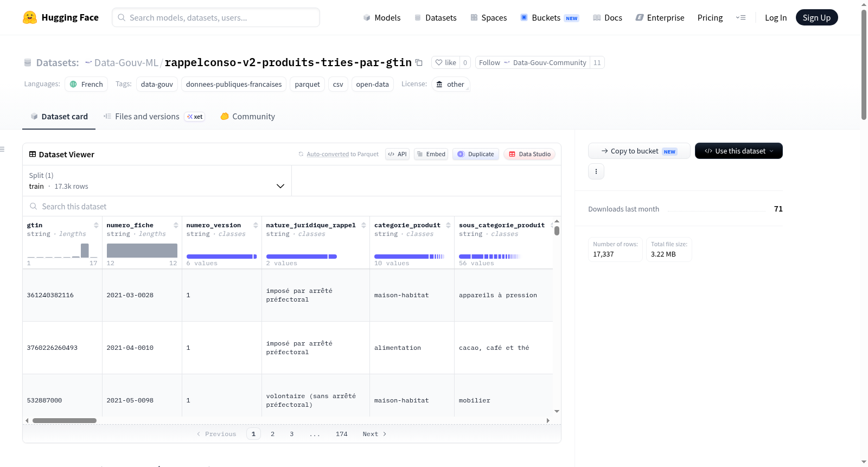868x467 pixels.
Task: Focus the Search models, datasets, users field
Action: pyautogui.click(x=216, y=17)
